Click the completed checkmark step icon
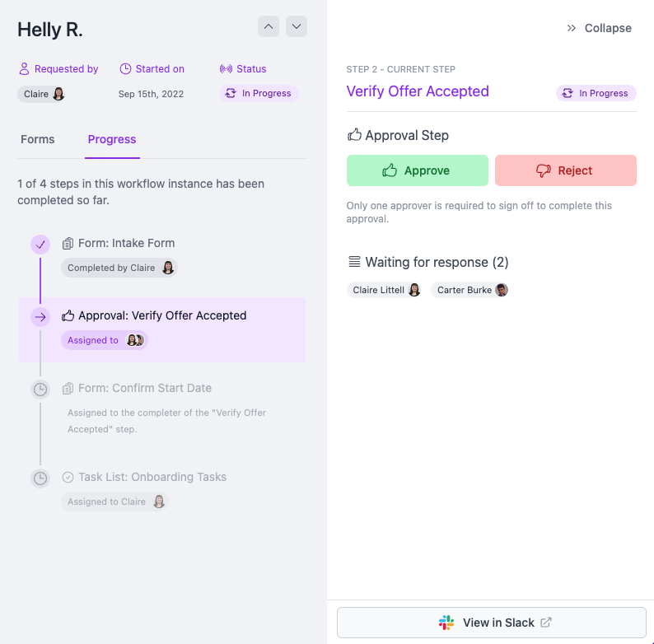Image resolution: width=654 pixels, height=644 pixels. tap(40, 244)
